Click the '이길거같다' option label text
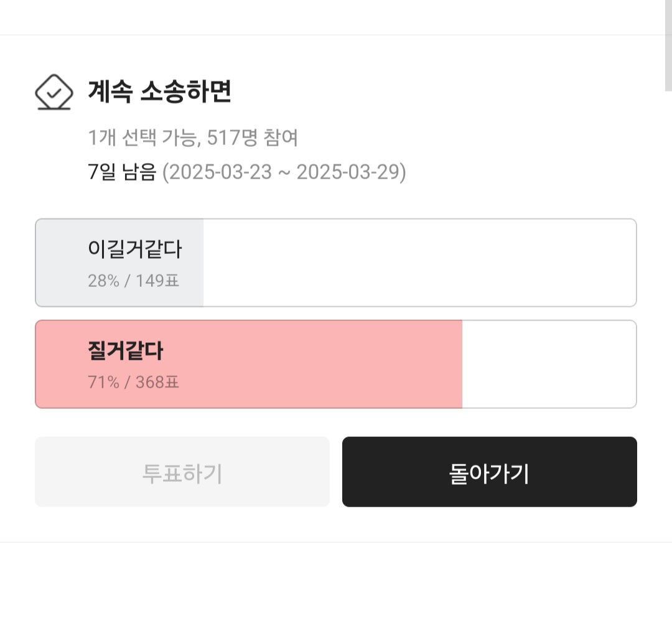672x636 pixels. point(135,250)
